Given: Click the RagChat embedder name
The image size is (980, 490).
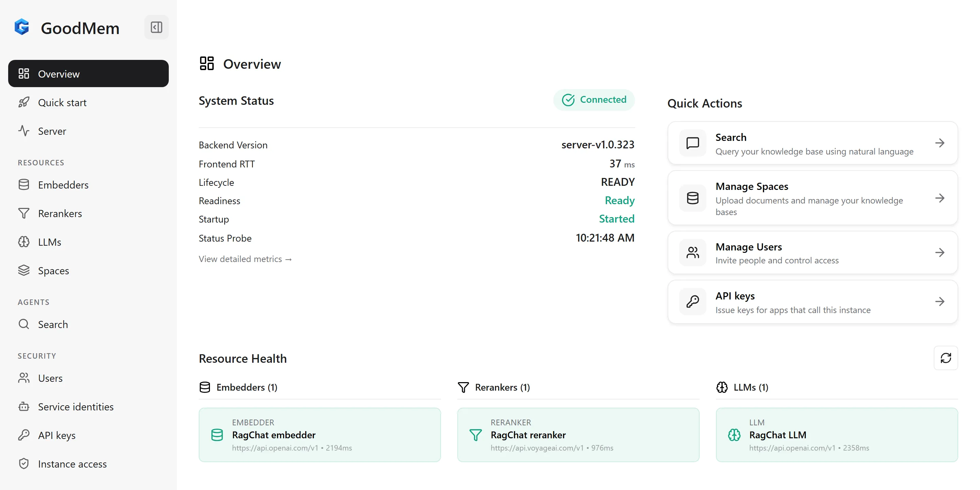Looking at the screenshot, I should click(x=274, y=435).
